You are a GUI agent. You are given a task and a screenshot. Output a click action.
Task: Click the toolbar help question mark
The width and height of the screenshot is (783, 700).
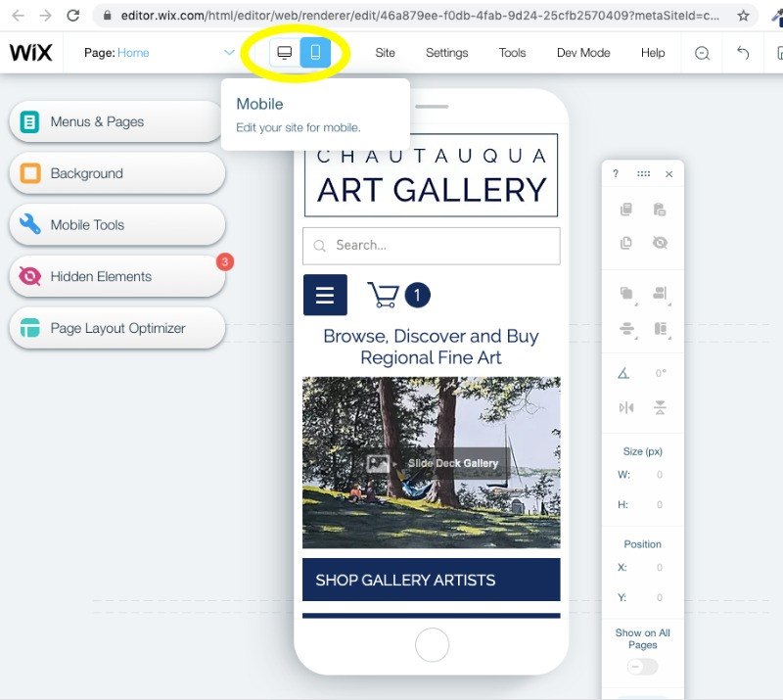pos(616,174)
